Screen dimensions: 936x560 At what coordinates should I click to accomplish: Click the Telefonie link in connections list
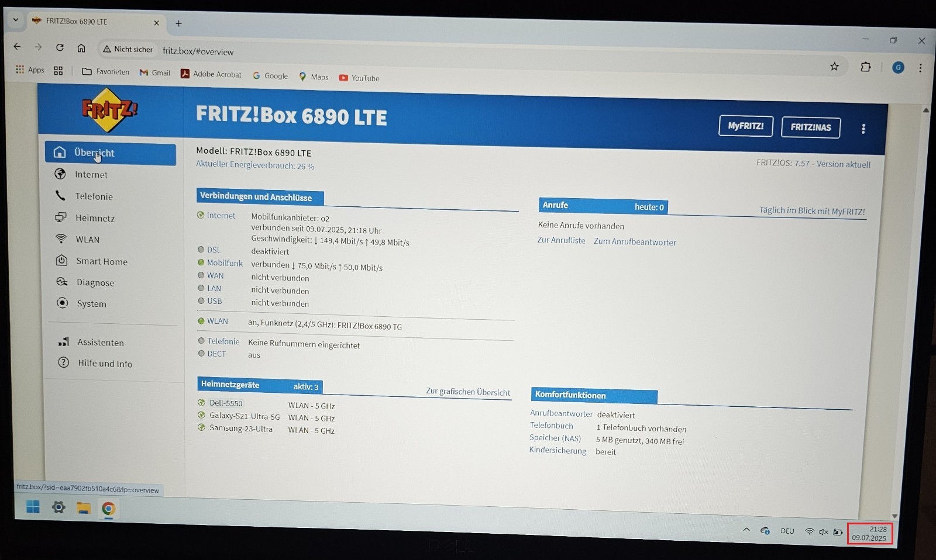tap(223, 341)
